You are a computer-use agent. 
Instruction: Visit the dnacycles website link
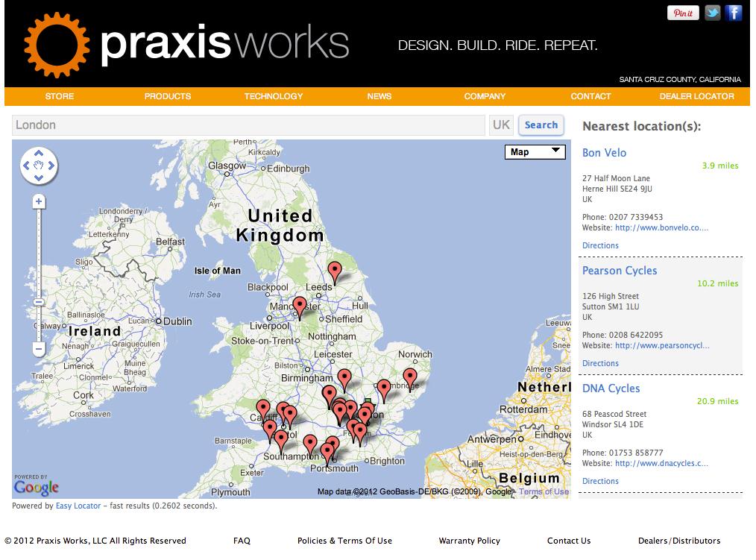[x=661, y=463]
